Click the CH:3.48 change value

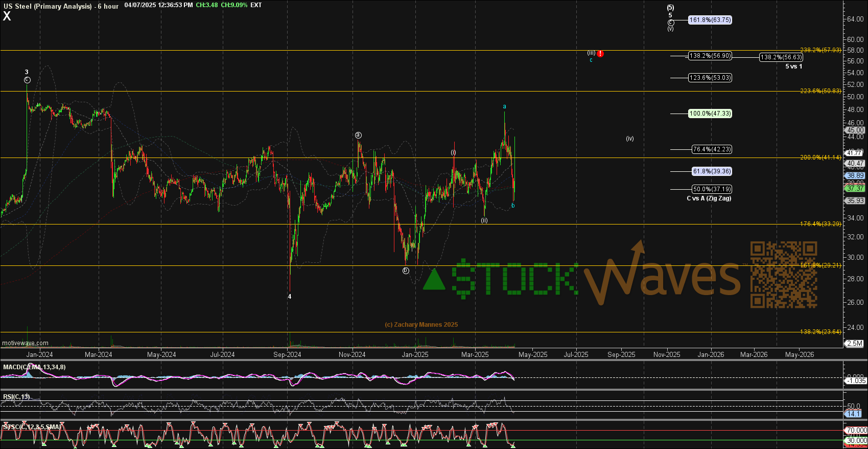(207, 5)
